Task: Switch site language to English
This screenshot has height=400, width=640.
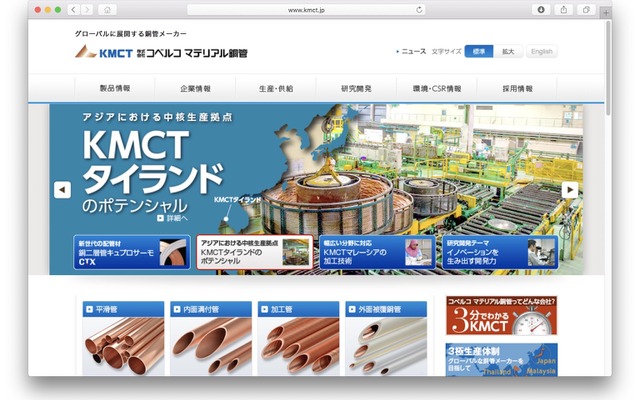Action: 542,51
